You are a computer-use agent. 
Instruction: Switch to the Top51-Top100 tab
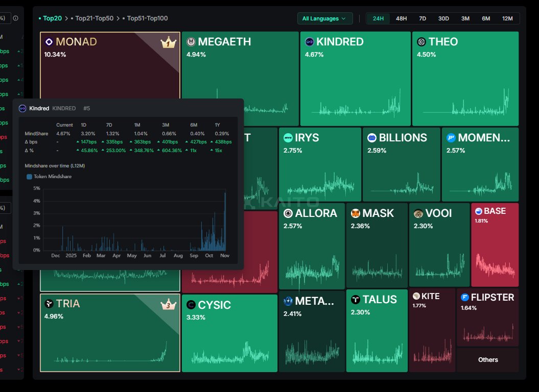click(x=147, y=18)
